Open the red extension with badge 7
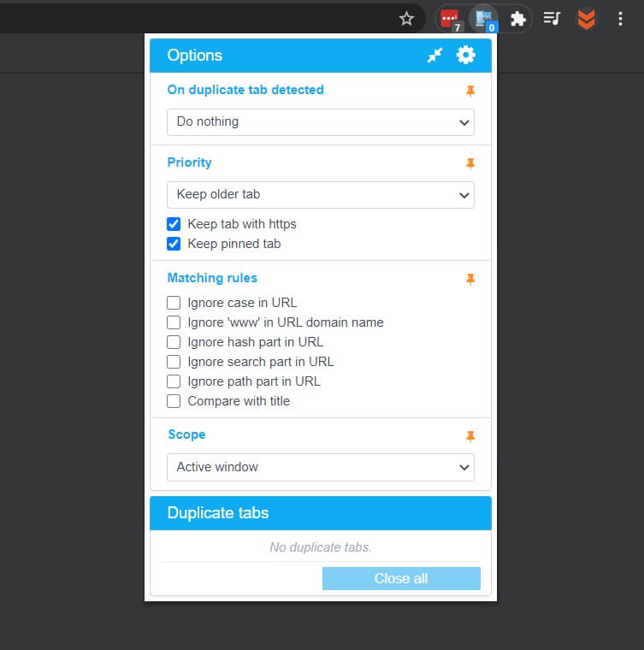 [450, 19]
